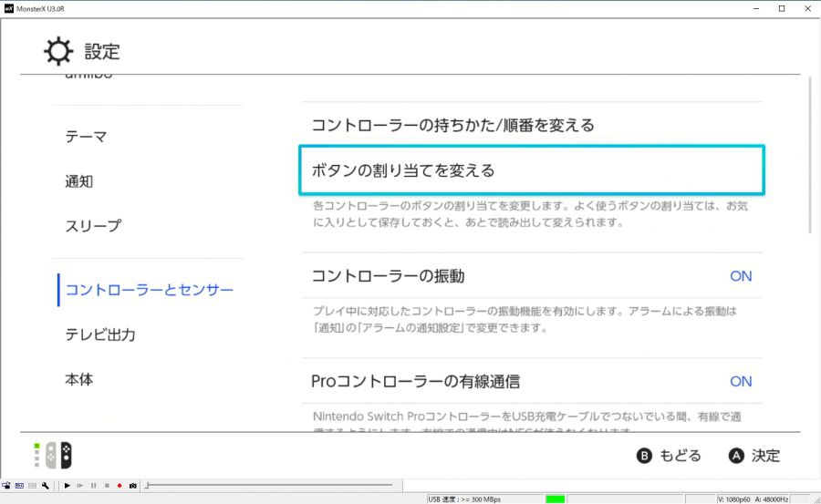Image resolution: width=821 pixels, height=504 pixels.
Task: Click the コントローラーの振動 description text
Action: click(x=525, y=319)
